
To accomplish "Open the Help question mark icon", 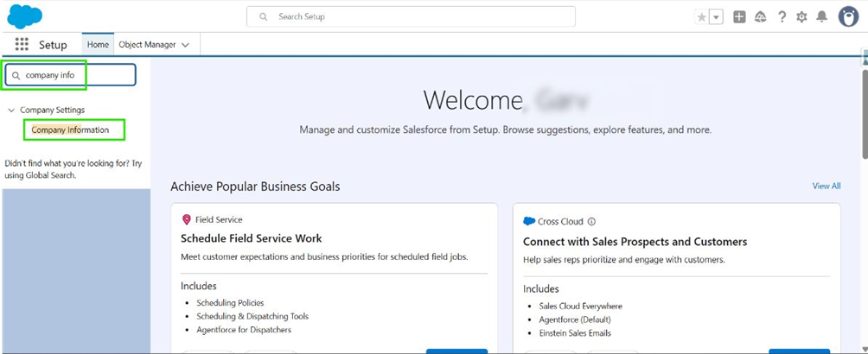I will click(782, 17).
